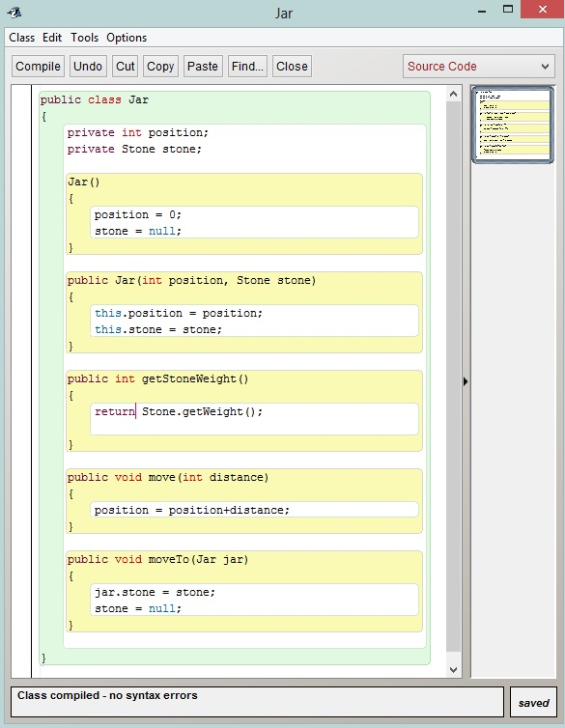Close the Jar window with red X
565x728 pixels.
(x=542, y=10)
